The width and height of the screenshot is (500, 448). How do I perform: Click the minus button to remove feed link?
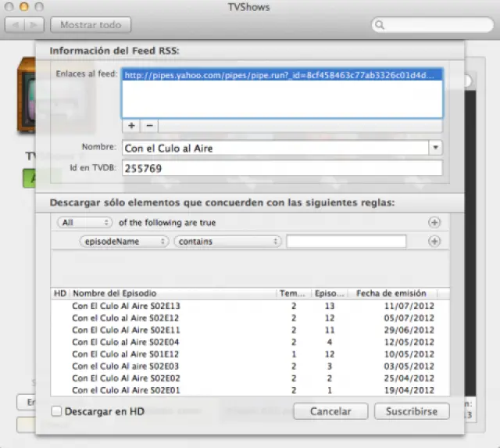click(148, 125)
